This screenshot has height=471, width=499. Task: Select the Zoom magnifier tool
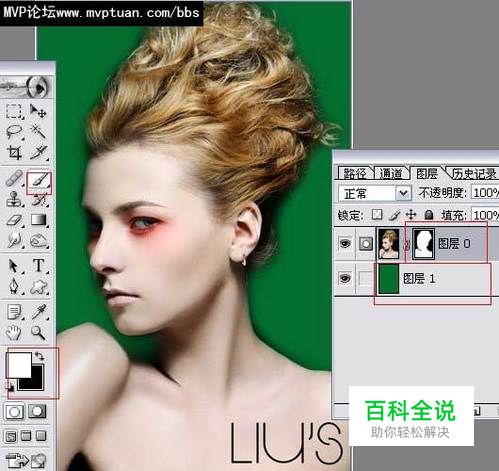(38, 332)
